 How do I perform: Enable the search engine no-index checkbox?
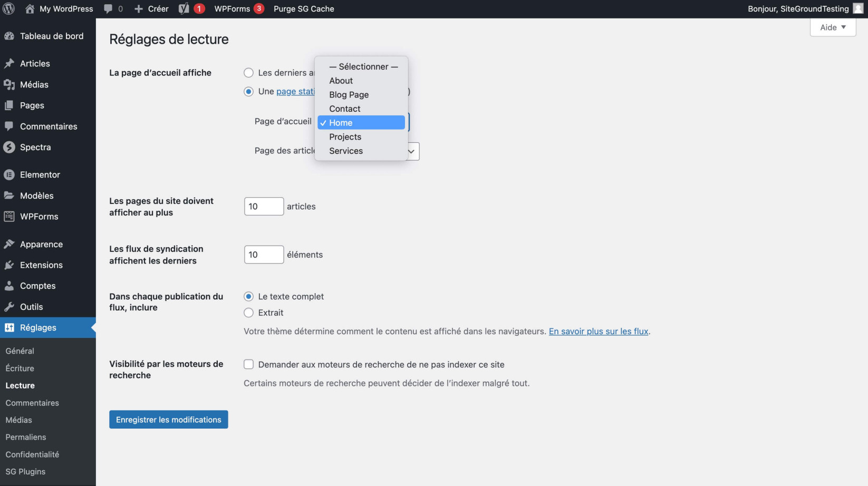pos(249,364)
